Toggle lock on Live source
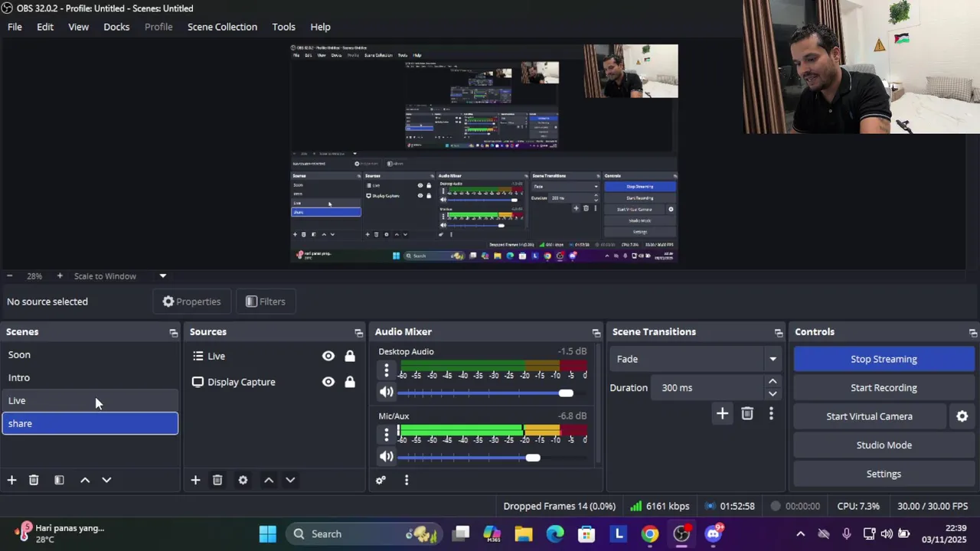Image resolution: width=980 pixels, height=551 pixels. (x=350, y=356)
